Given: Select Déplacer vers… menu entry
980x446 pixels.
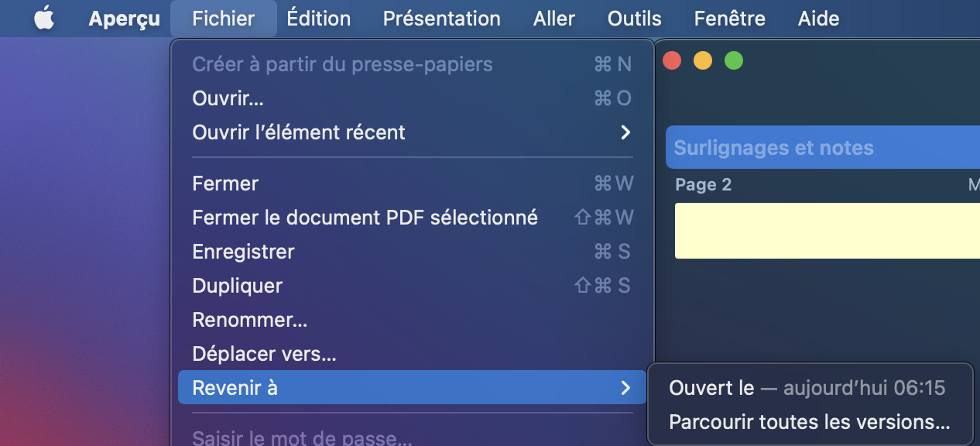Looking at the screenshot, I should coord(264,354).
